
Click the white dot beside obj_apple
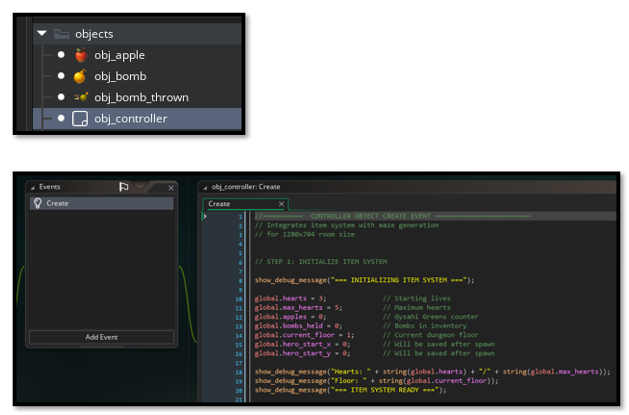pyautogui.click(x=61, y=55)
